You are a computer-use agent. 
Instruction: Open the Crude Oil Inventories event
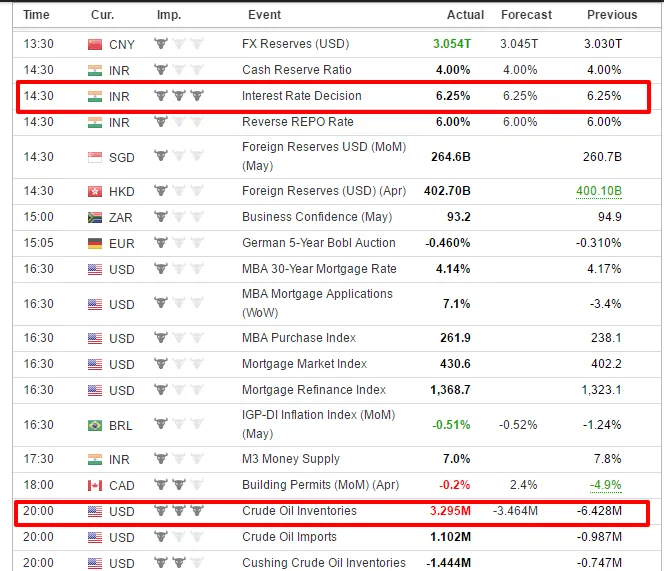click(x=299, y=511)
